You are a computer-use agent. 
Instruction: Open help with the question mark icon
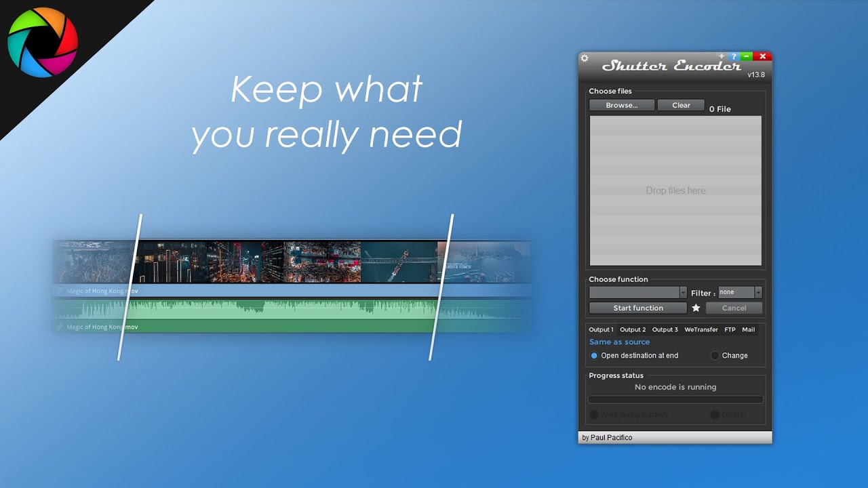tap(734, 57)
